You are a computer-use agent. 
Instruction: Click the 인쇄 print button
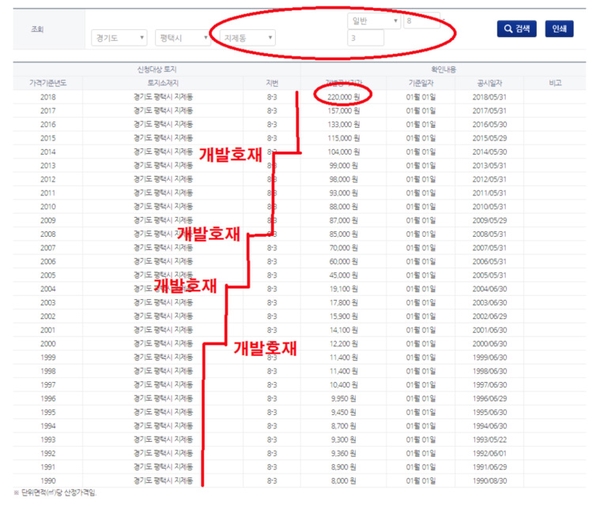(559, 29)
